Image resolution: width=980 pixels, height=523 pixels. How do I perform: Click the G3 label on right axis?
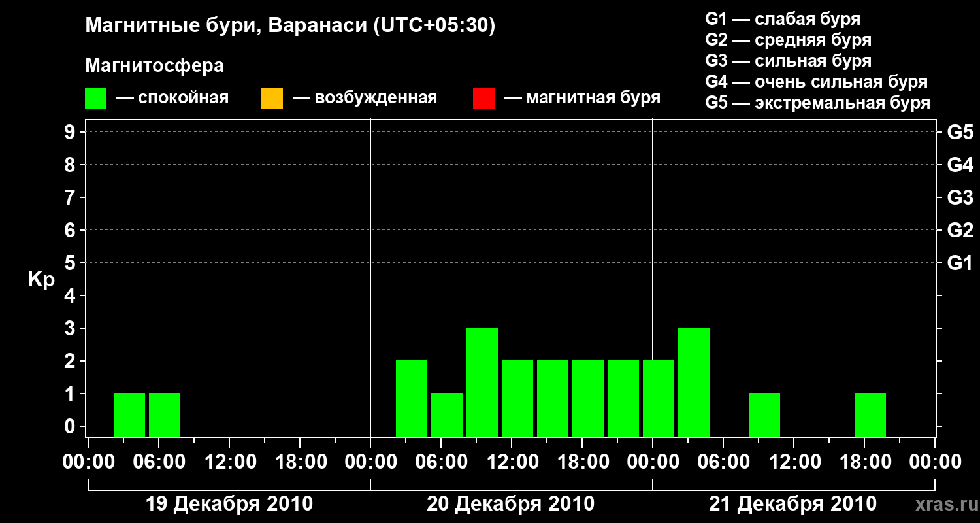click(x=960, y=197)
